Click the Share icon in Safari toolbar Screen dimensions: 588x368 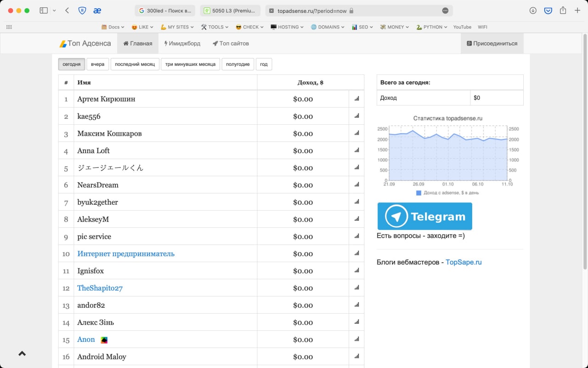(x=563, y=11)
